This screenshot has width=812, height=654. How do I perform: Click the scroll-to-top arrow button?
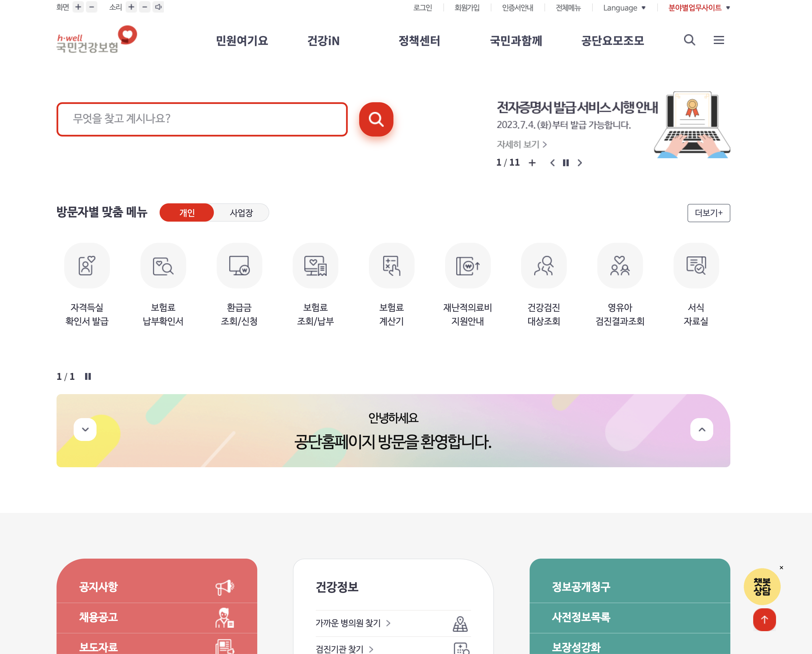764,620
